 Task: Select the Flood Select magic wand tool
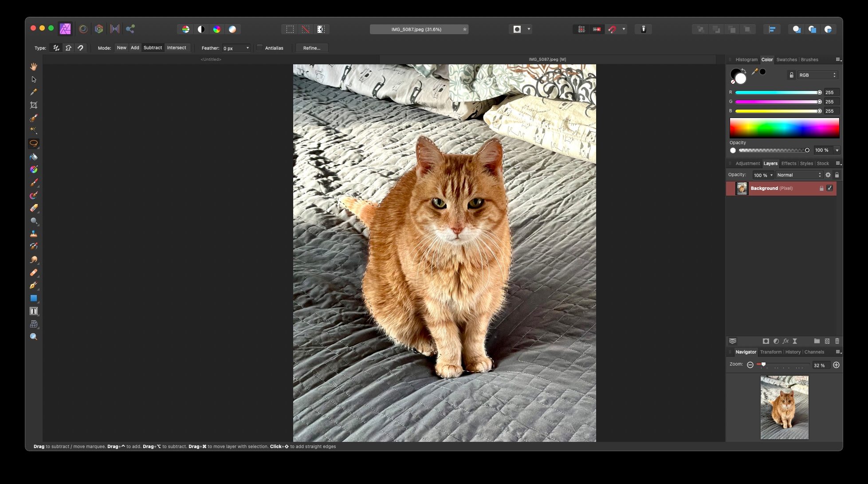click(34, 130)
